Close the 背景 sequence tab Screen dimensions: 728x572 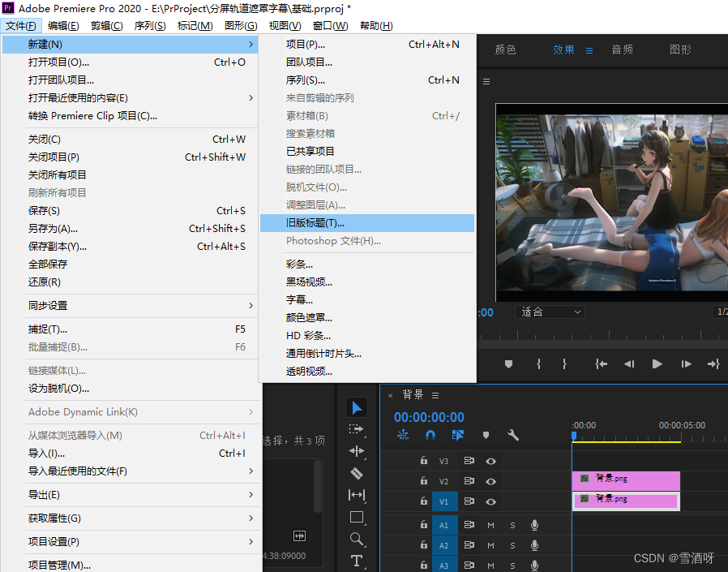coord(391,395)
